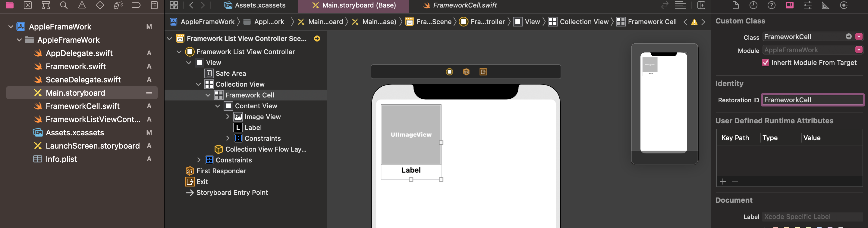Open the Project navigator folder icon
Image resolution: width=868 pixels, height=228 pixels.
(x=9, y=5)
